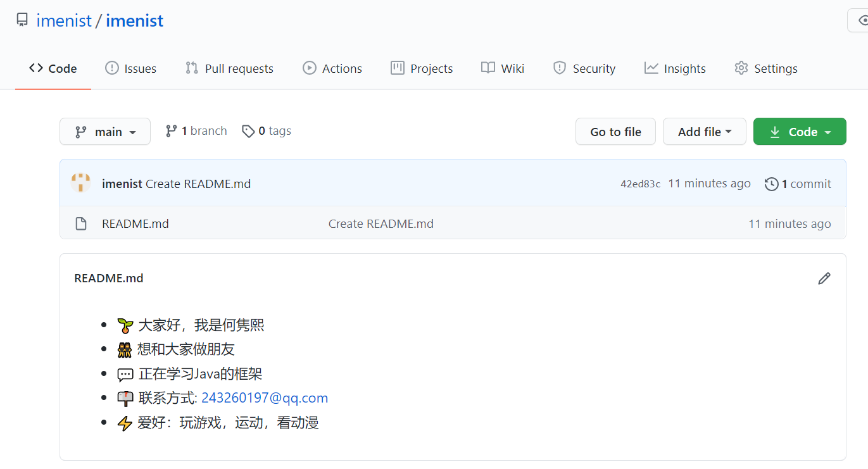Open the Create README.md message in file row
868x469 pixels.
(381, 224)
